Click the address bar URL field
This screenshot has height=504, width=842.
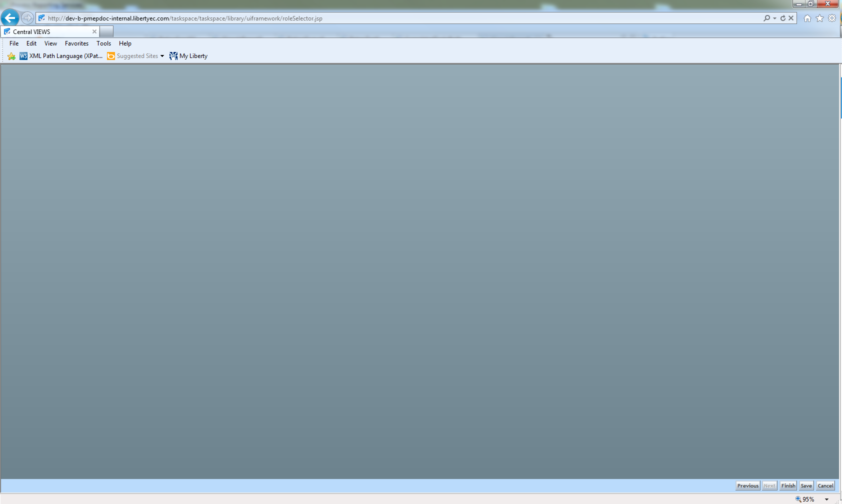(400, 18)
